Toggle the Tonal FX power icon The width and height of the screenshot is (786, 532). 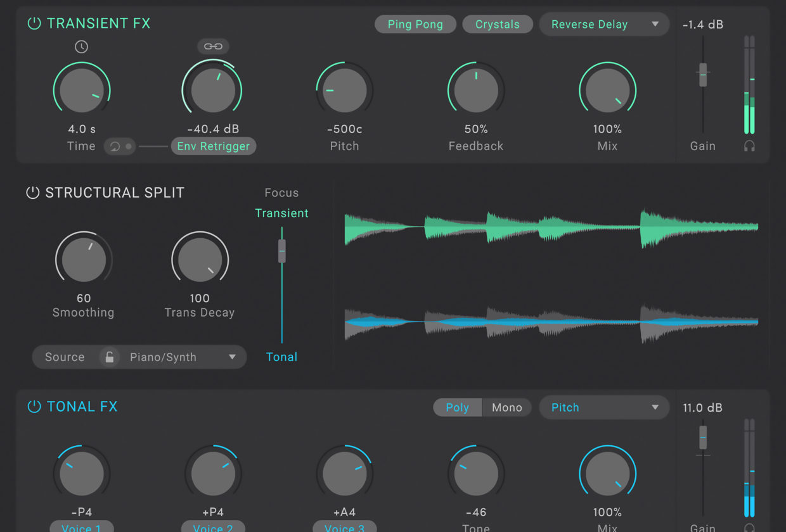(34, 407)
